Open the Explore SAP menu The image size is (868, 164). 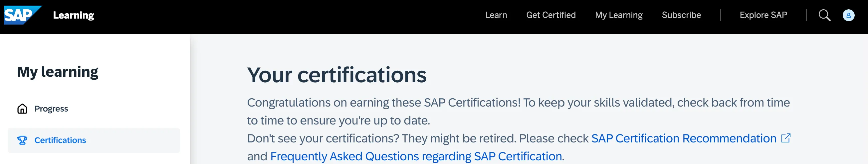point(763,15)
